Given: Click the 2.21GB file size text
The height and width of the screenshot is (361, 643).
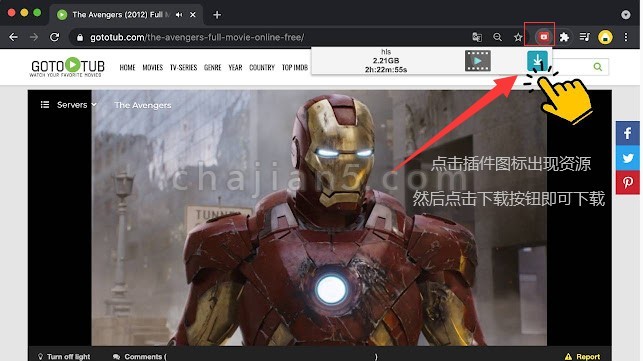Looking at the screenshot, I should pos(386,61).
